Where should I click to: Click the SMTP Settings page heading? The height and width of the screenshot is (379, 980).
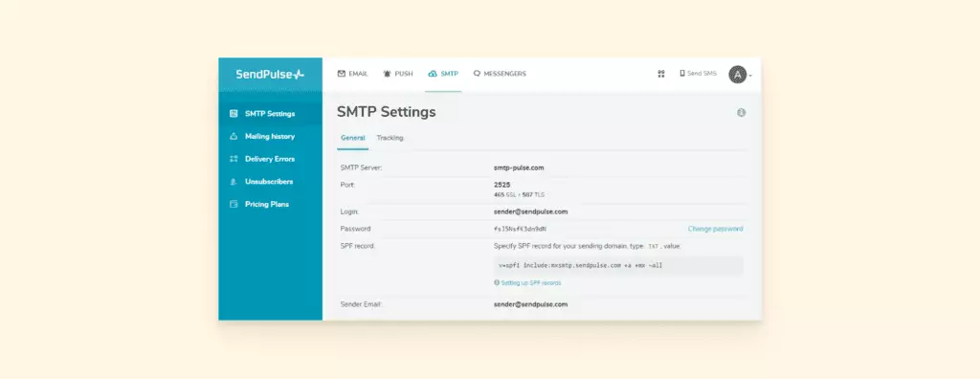click(x=387, y=113)
